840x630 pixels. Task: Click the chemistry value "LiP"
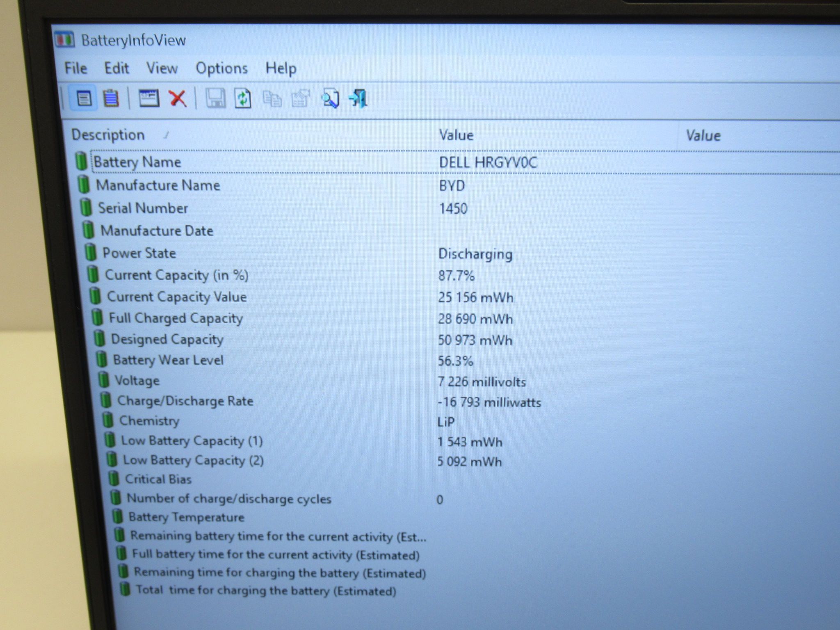click(x=446, y=422)
